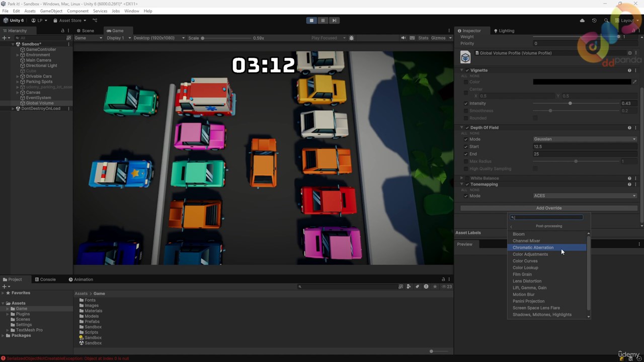
Task: Expand the Packages folder in Project
Action: (3, 335)
